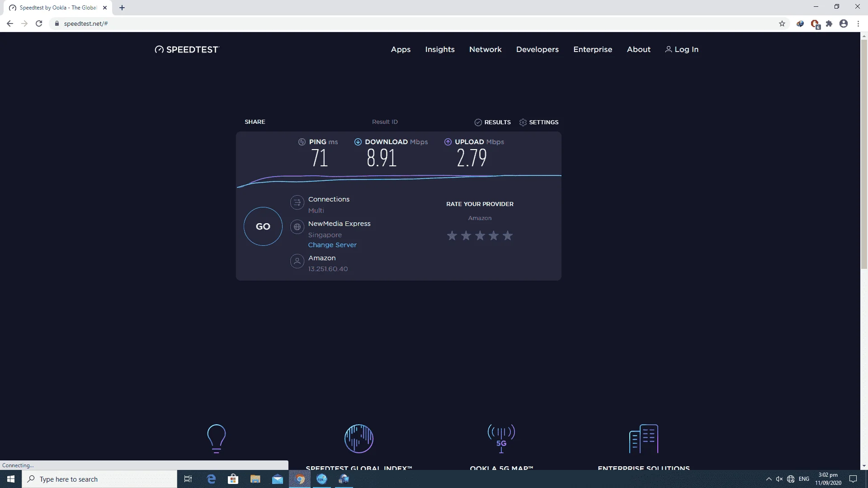Open Mail app from taskbar
Image resolution: width=868 pixels, height=488 pixels.
pos(278,479)
